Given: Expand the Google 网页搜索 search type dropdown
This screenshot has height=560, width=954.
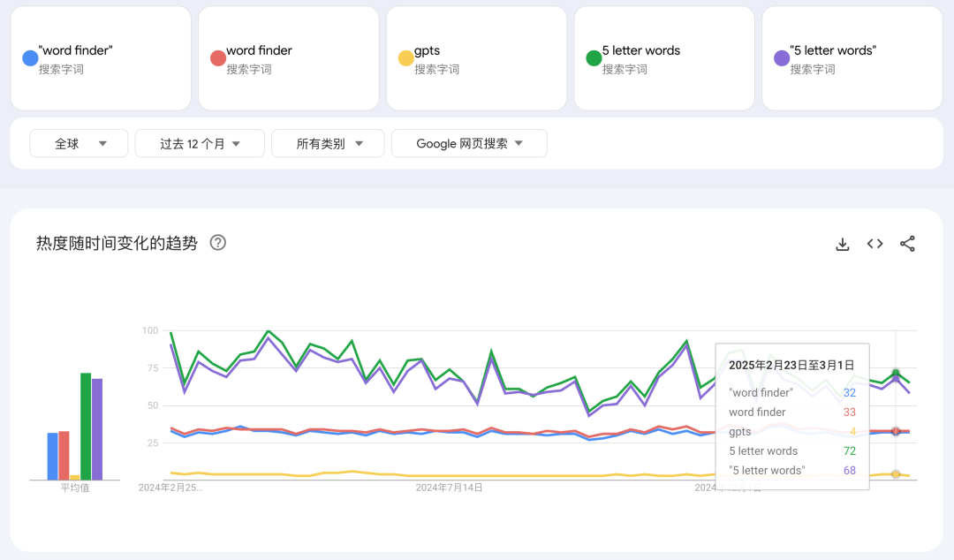Looking at the screenshot, I should coord(469,144).
